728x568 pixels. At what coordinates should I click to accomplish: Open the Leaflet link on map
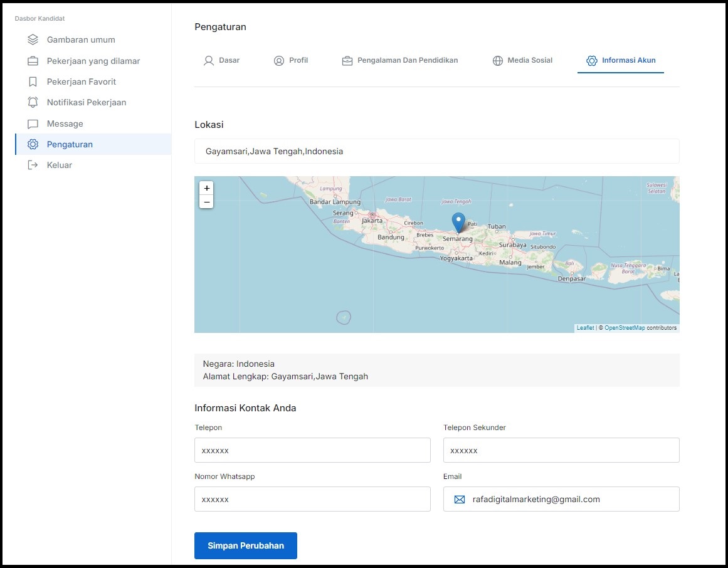pyautogui.click(x=585, y=328)
